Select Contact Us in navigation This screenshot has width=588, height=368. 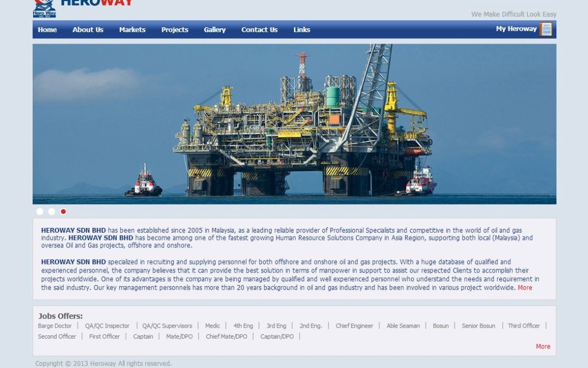click(260, 29)
